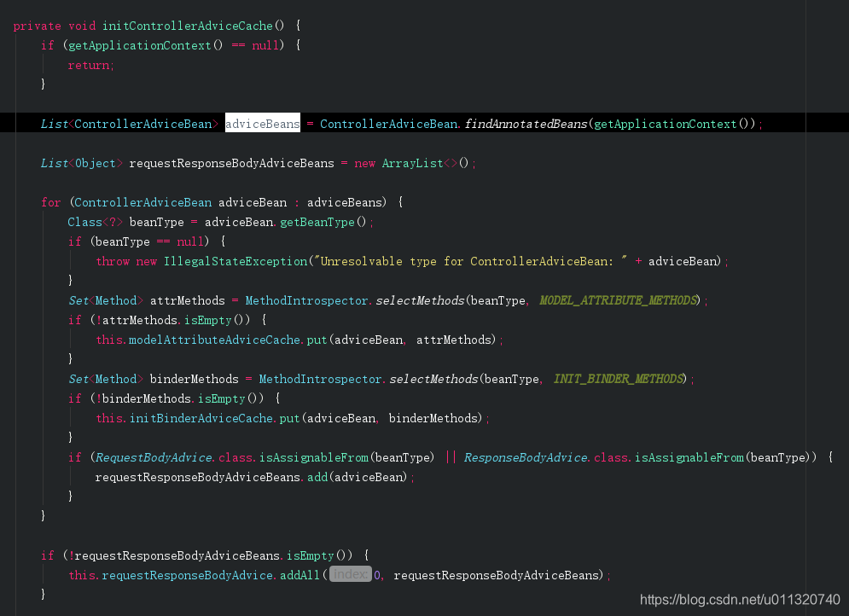Click the highlighted adviceBeans variable

(x=262, y=123)
